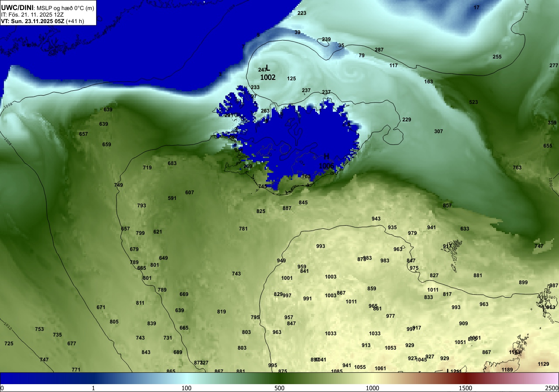559x392 pixels.
Task: Click the map value 887
Action: [287, 208]
